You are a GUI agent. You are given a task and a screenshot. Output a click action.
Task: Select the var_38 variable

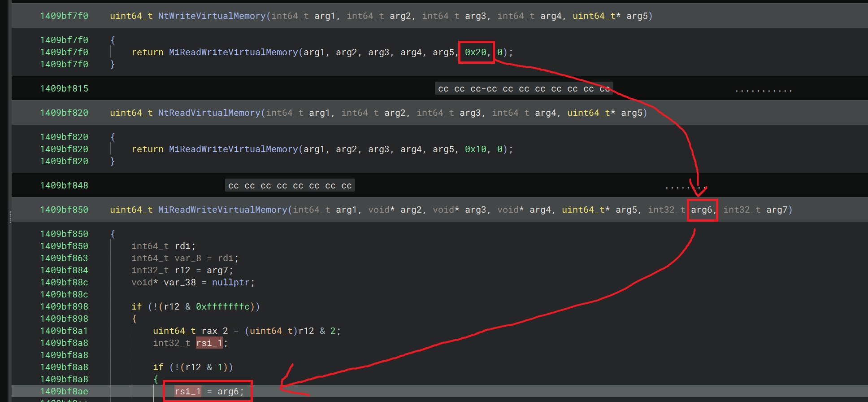(179, 283)
